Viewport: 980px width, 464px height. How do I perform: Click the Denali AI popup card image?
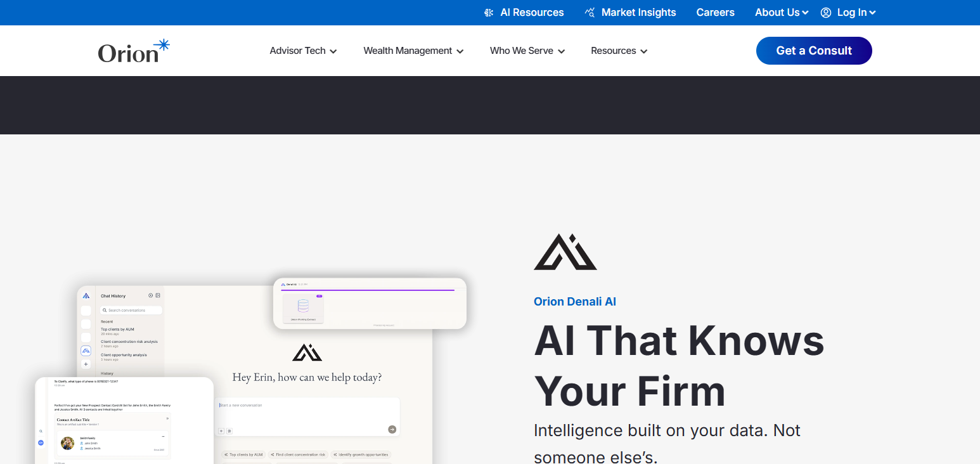pos(370,303)
